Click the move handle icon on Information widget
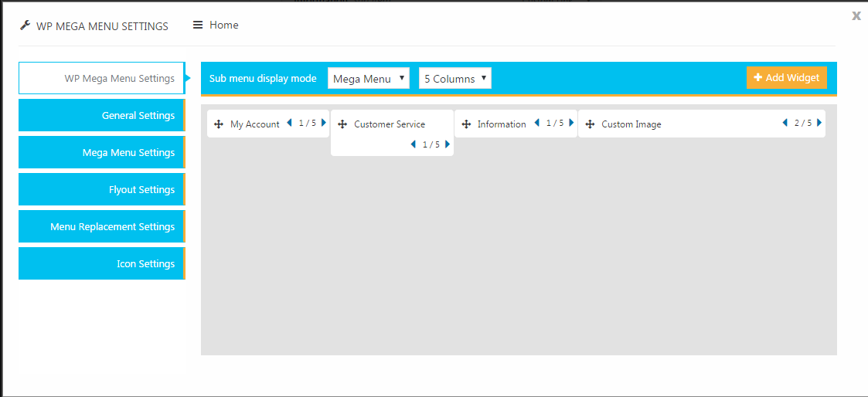Screen dimensions: 868x397 pyautogui.click(x=465, y=124)
